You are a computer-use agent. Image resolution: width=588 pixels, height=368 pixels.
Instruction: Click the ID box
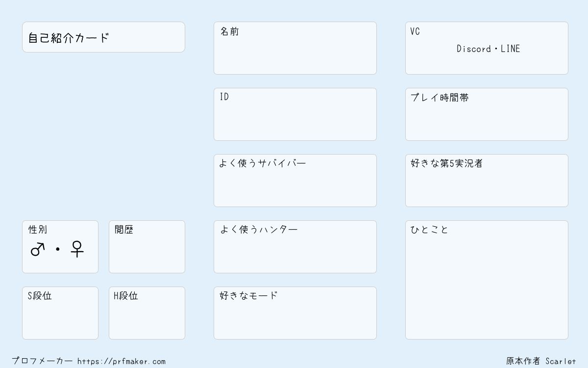pyautogui.click(x=295, y=114)
